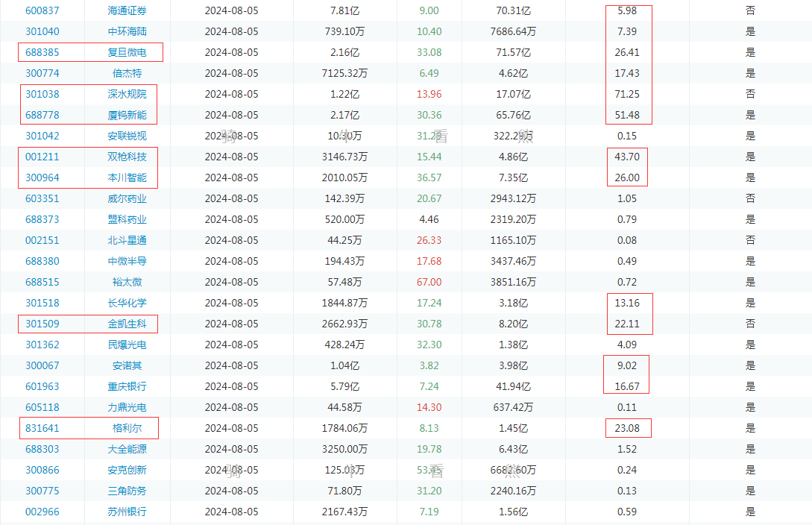Click the "70.31亿" value in 海通证券 row
Viewport: 812px width, 525px height.
(513, 11)
